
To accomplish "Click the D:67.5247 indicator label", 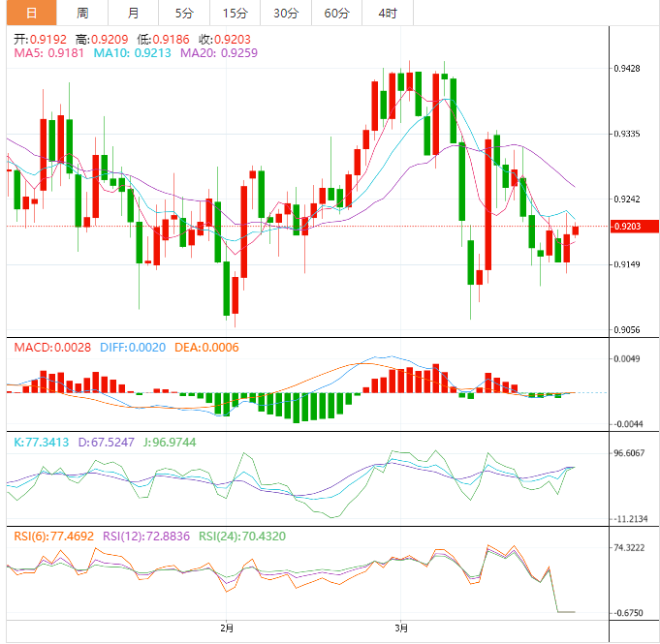I will 107,443.
